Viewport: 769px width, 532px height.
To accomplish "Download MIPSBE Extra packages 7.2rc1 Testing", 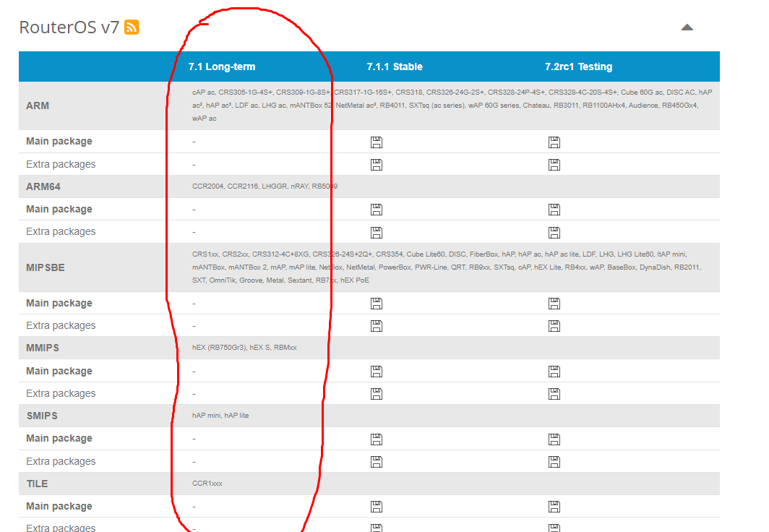I will pos(554,326).
